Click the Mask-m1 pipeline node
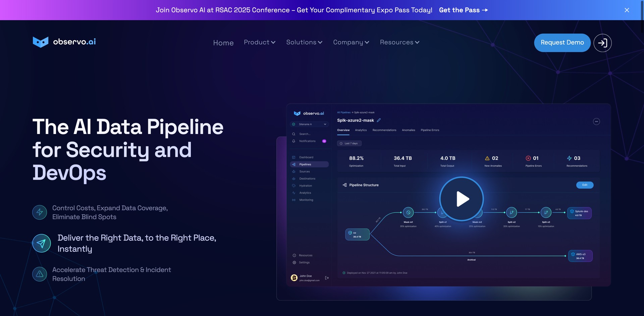The height and width of the screenshot is (316, 644). coord(408,212)
